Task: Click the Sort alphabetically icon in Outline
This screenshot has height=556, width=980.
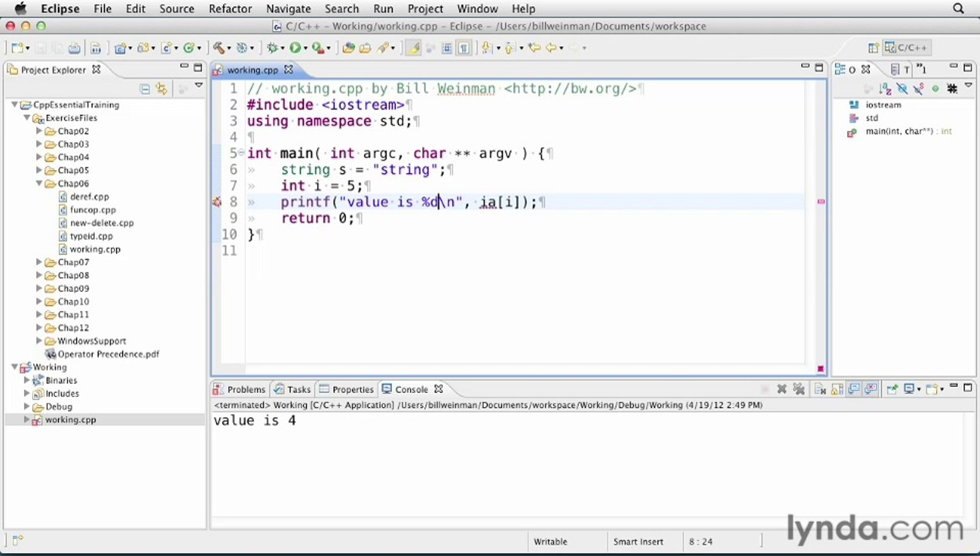Action: coord(886,88)
